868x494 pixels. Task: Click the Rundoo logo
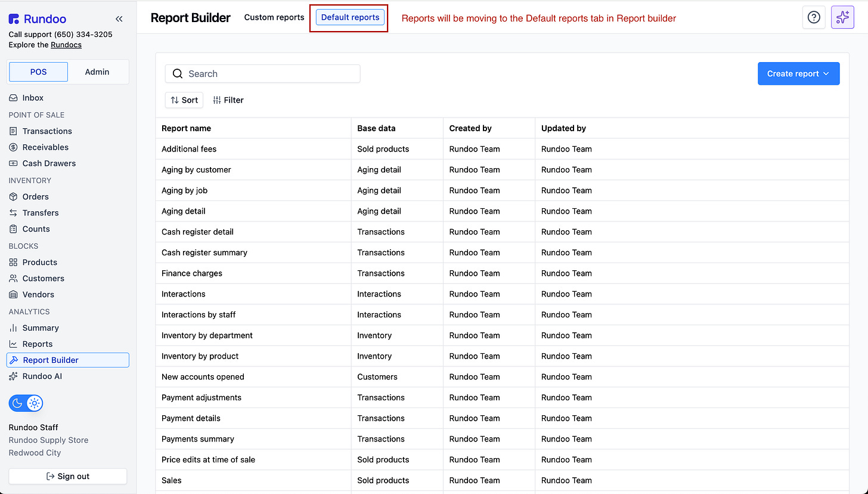pos(38,19)
